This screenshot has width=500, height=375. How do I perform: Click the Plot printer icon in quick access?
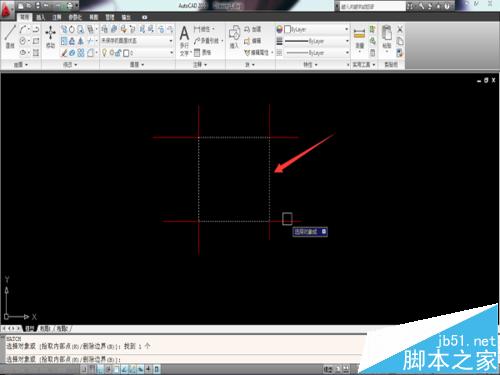(x=69, y=6)
